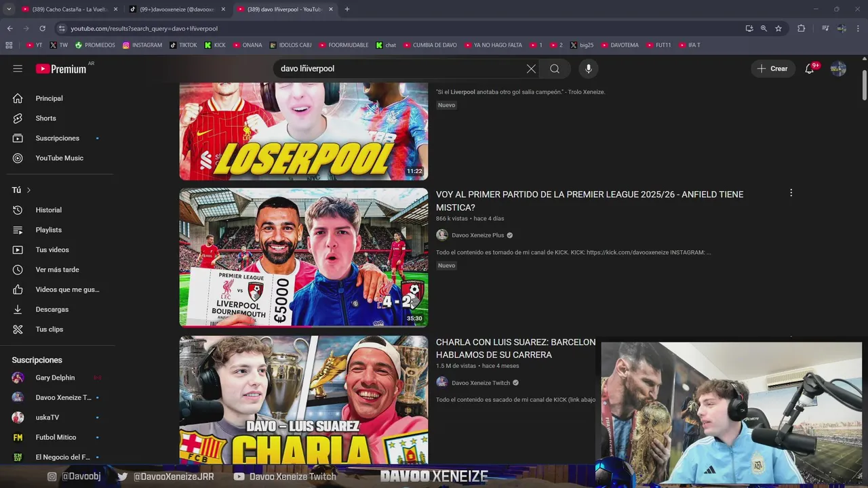The image size is (868, 488).
Task: Start voice search with the microphone
Action: (x=589, y=68)
